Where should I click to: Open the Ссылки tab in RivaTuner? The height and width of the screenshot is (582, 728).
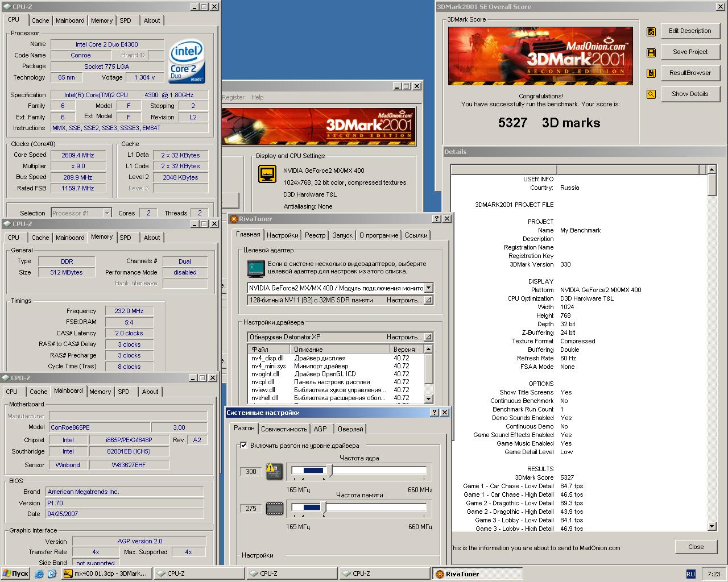pyautogui.click(x=416, y=235)
